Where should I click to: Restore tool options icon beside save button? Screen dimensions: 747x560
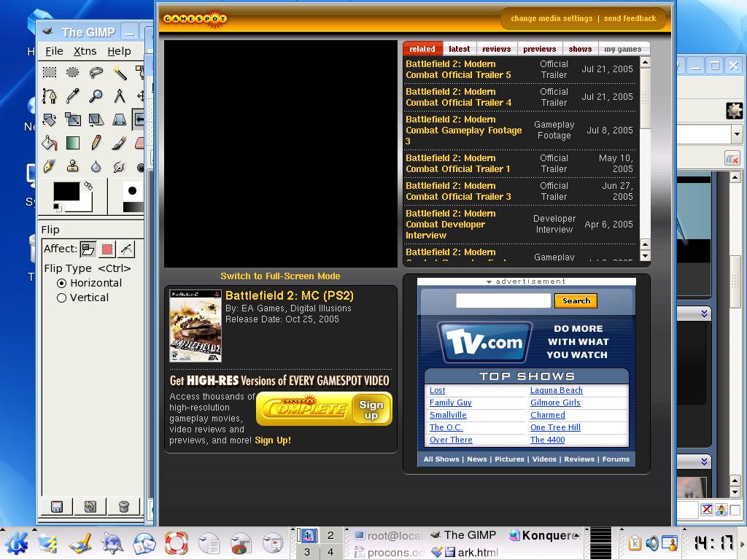pos(90,506)
